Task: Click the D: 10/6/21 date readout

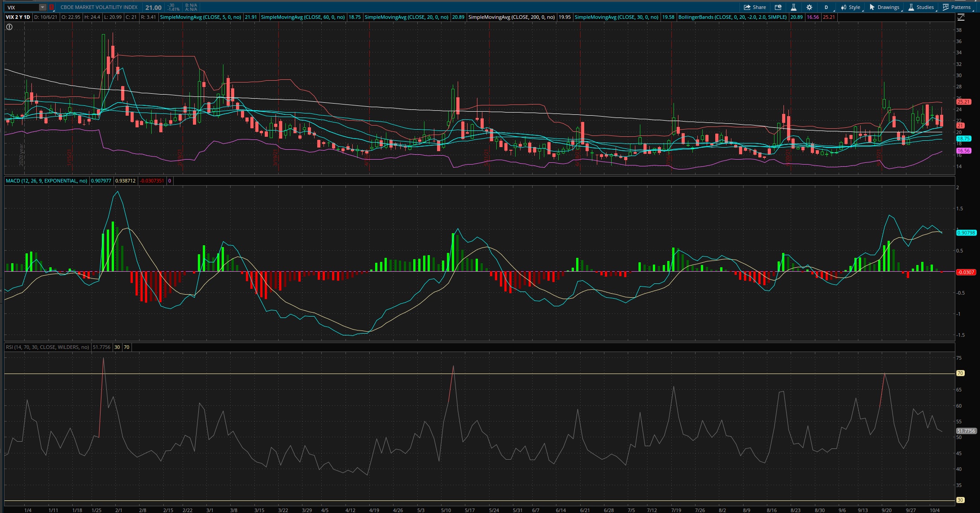Action: [x=46, y=17]
